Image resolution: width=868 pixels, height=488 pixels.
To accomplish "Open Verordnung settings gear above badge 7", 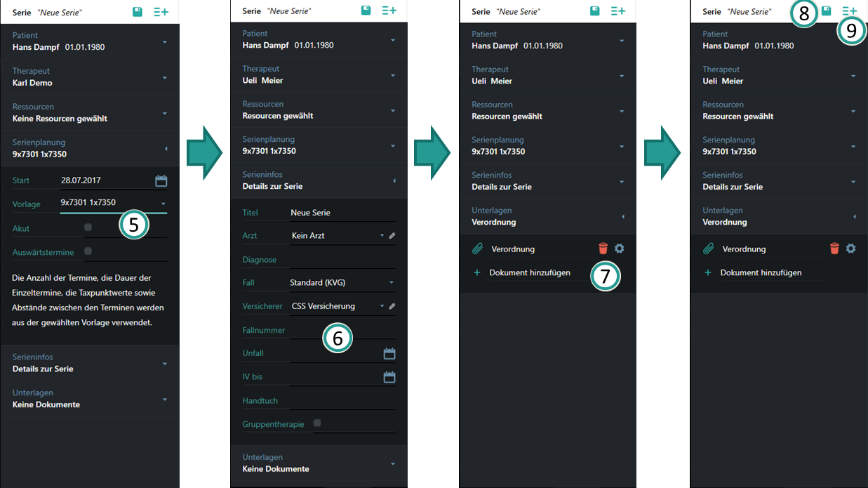I will 619,249.
